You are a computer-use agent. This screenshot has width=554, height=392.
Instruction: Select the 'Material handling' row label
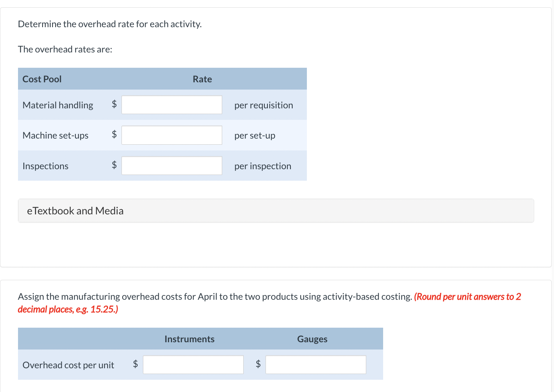(x=58, y=105)
